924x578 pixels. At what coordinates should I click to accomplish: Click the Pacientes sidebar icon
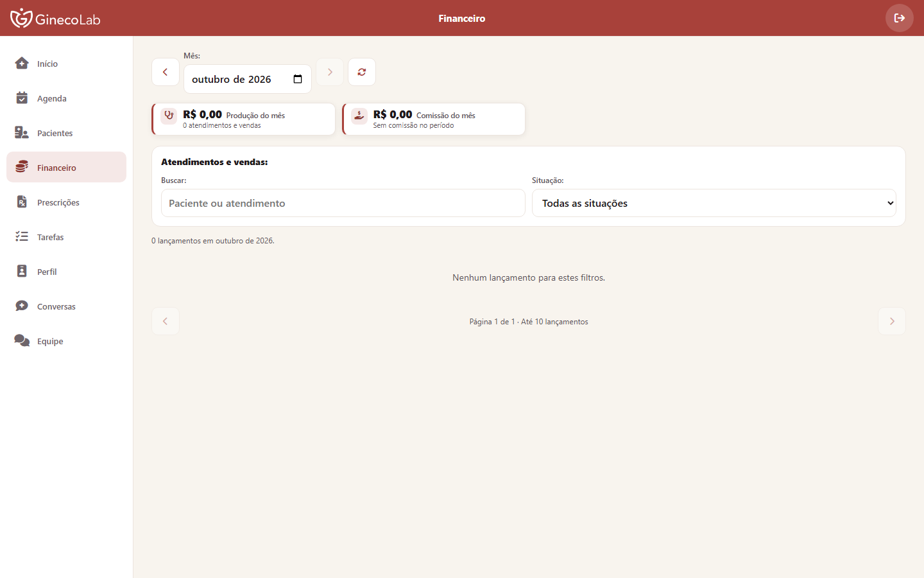pos(22,132)
